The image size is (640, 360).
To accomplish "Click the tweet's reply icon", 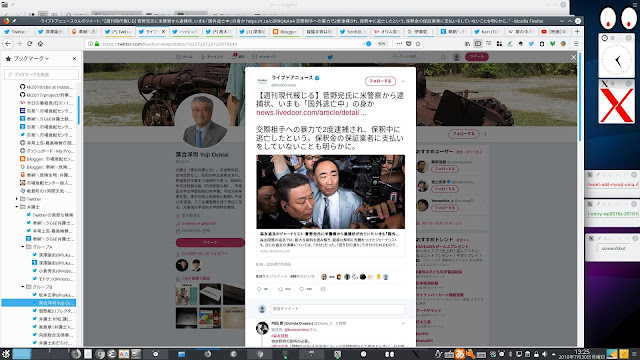I will [259, 289].
